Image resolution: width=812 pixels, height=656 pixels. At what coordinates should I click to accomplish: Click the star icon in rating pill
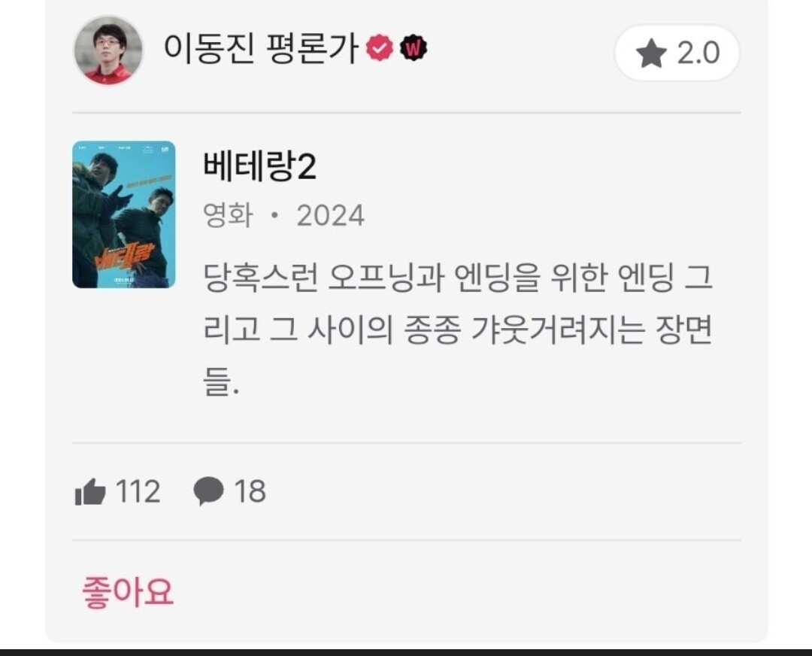point(651,53)
